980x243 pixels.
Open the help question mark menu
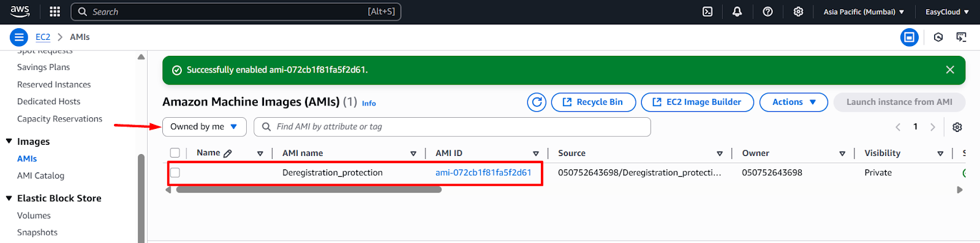pos(767,12)
